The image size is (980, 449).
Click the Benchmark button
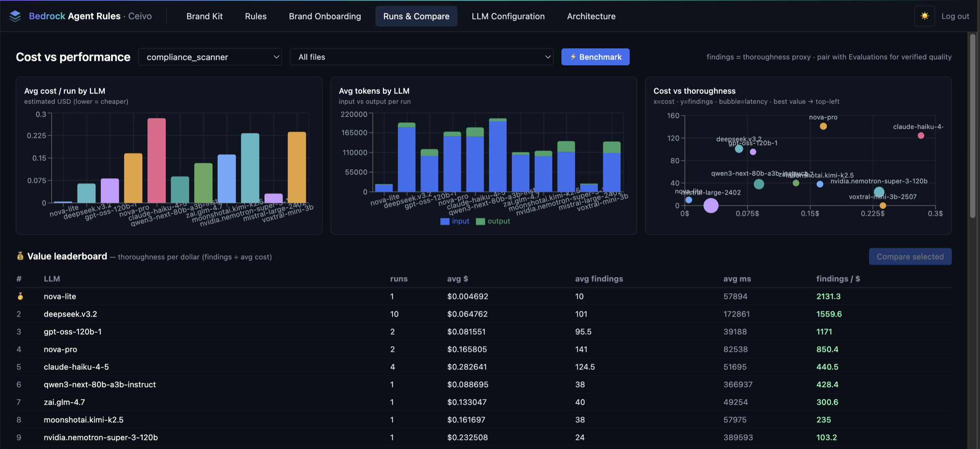595,57
